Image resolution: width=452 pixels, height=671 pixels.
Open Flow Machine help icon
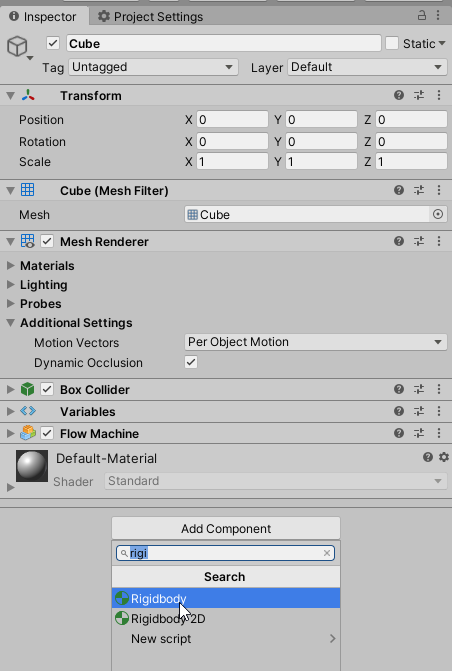(399, 433)
